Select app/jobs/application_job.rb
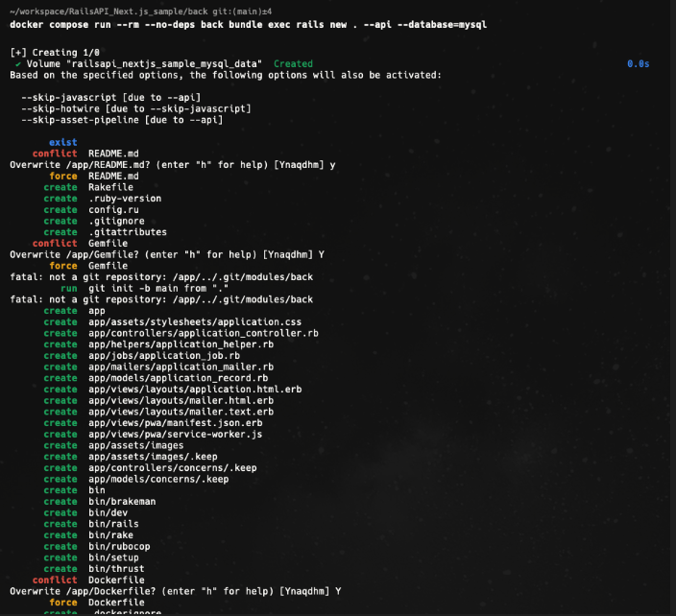Viewport: 676px width, 616px height. pyautogui.click(x=164, y=355)
